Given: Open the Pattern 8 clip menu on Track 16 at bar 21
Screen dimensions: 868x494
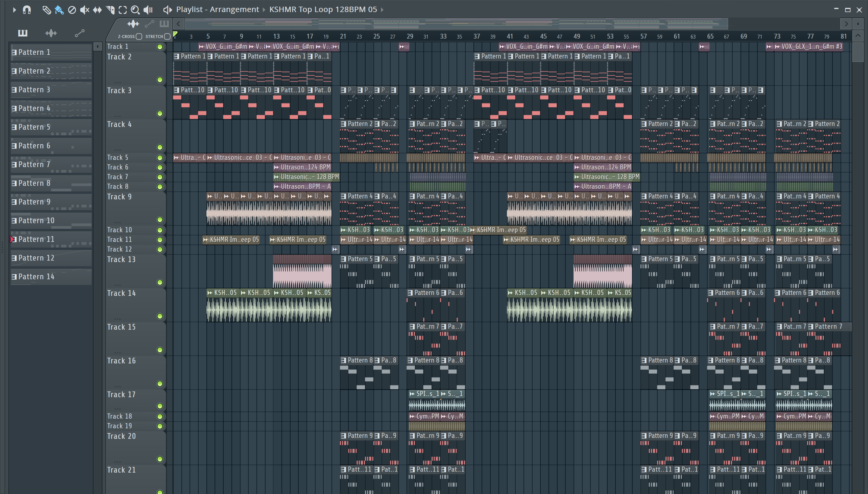Looking at the screenshot, I should 344,360.
